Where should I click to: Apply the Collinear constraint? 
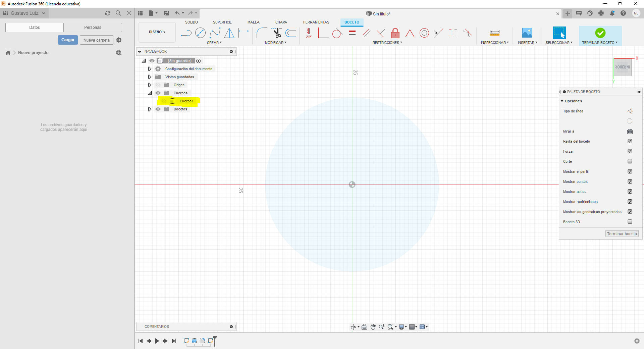(x=438, y=33)
